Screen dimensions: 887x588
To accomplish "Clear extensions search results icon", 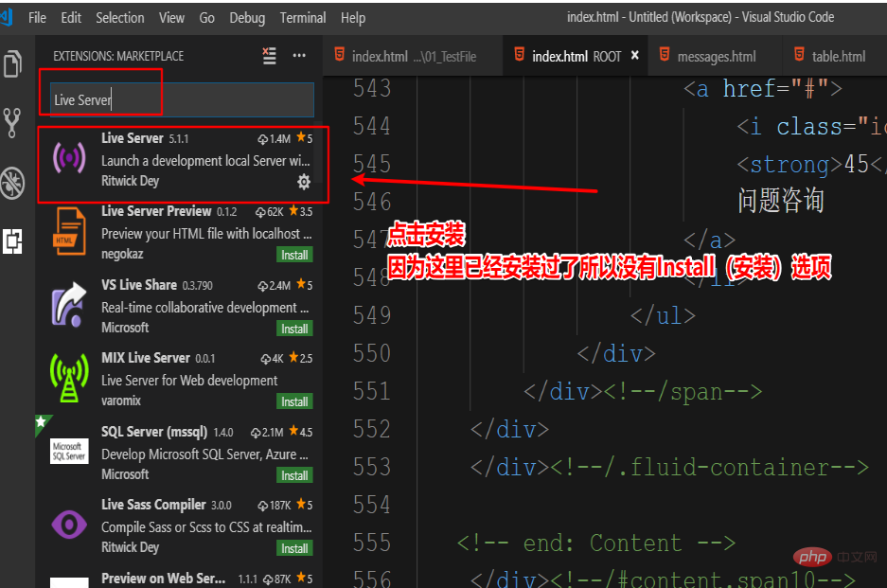I will (x=269, y=56).
